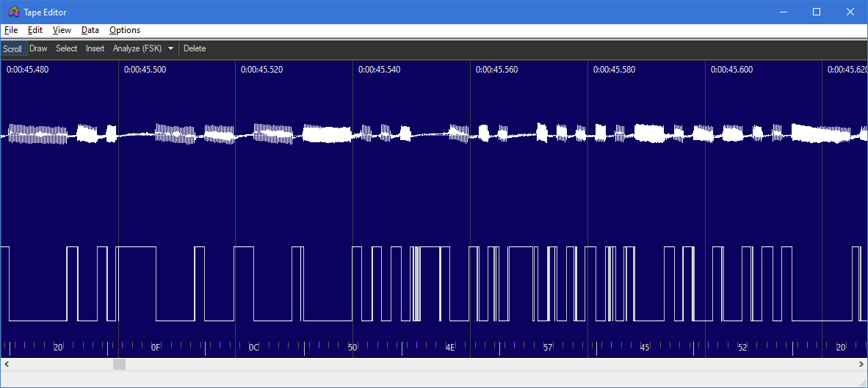Click the Delete toolbar button
868x388 pixels.
[195, 48]
